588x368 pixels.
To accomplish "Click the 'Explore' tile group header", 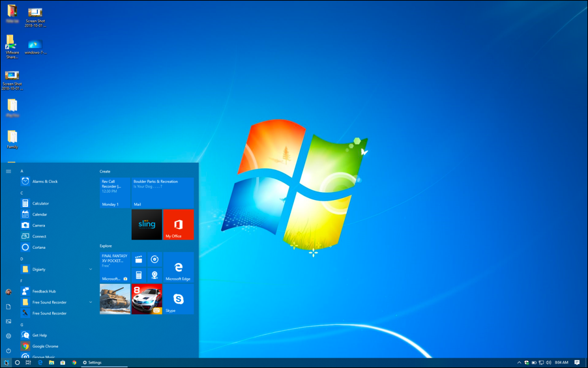I will click(106, 246).
